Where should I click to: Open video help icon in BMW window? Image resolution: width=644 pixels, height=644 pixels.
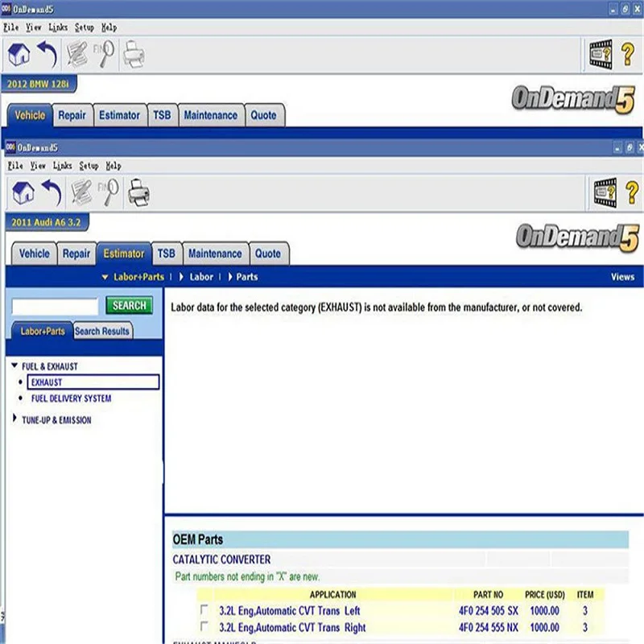coord(601,55)
